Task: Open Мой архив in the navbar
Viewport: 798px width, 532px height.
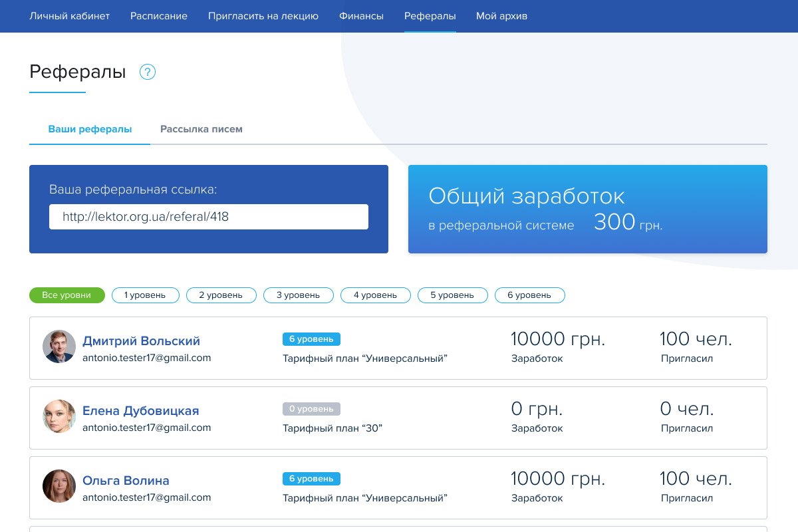Action: click(501, 16)
